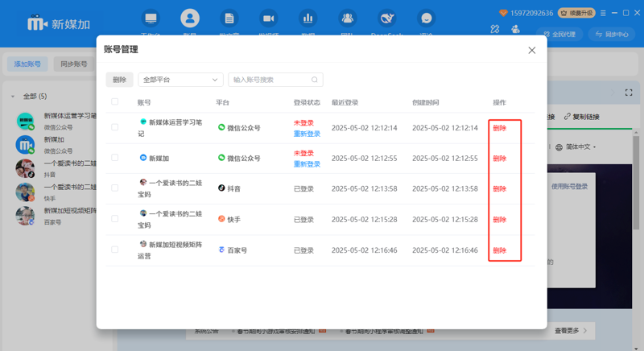Image resolution: width=644 pixels, height=351 pixels.
Task: Click the 新媒加 avatar in the sidebar list
Action: [25, 145]
